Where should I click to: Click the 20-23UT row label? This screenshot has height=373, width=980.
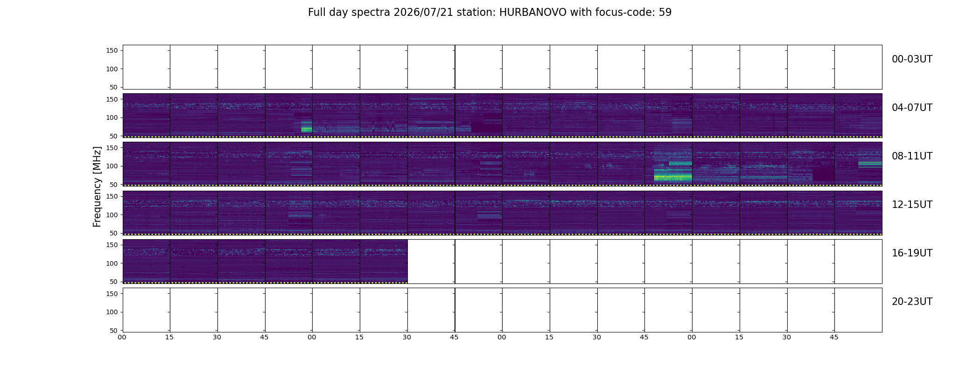(x=912, y=302)
